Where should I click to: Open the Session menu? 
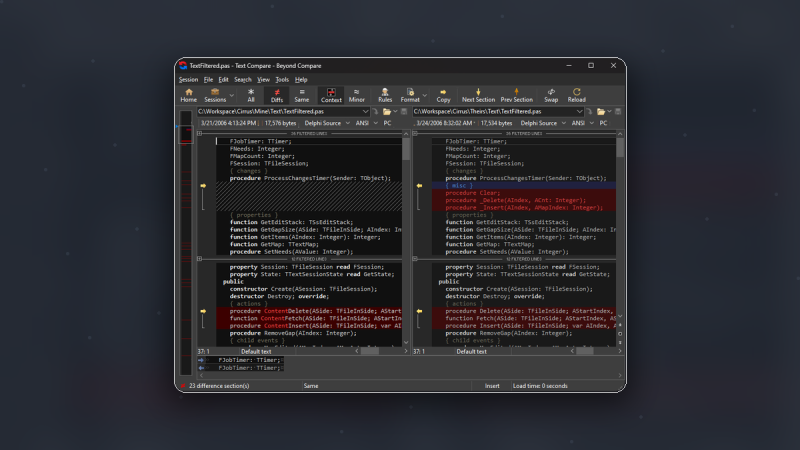[x=188, y=80]
